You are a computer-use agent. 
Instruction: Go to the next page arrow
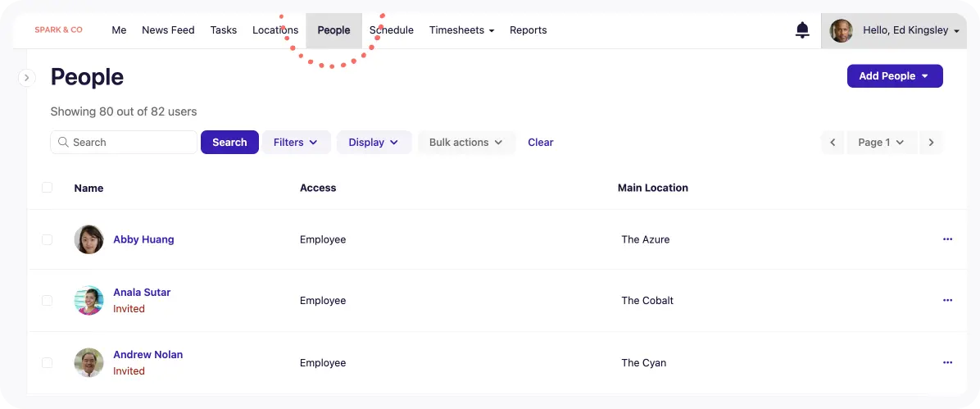pyautogui.click(x=931, y=143)
